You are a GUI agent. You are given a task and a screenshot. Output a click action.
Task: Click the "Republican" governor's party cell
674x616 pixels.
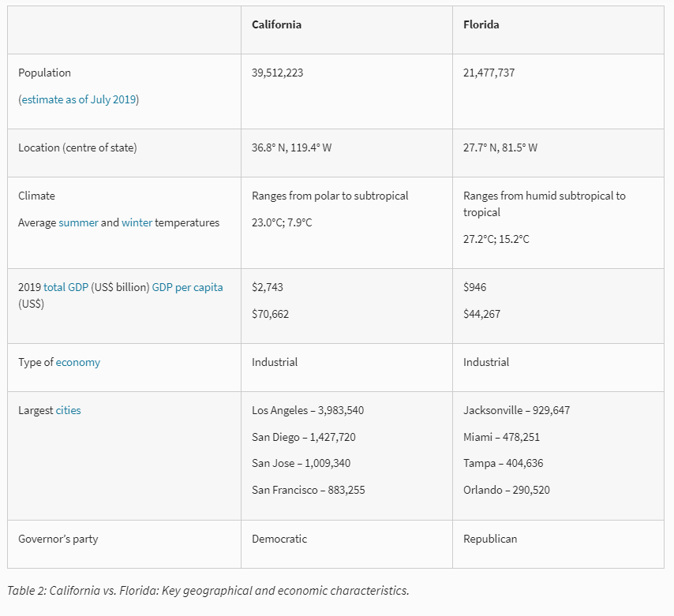coord(490,539)
